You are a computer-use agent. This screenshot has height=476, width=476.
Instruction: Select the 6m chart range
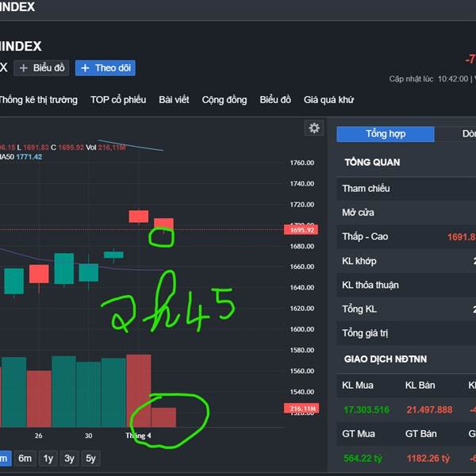(x=25, y=458)
